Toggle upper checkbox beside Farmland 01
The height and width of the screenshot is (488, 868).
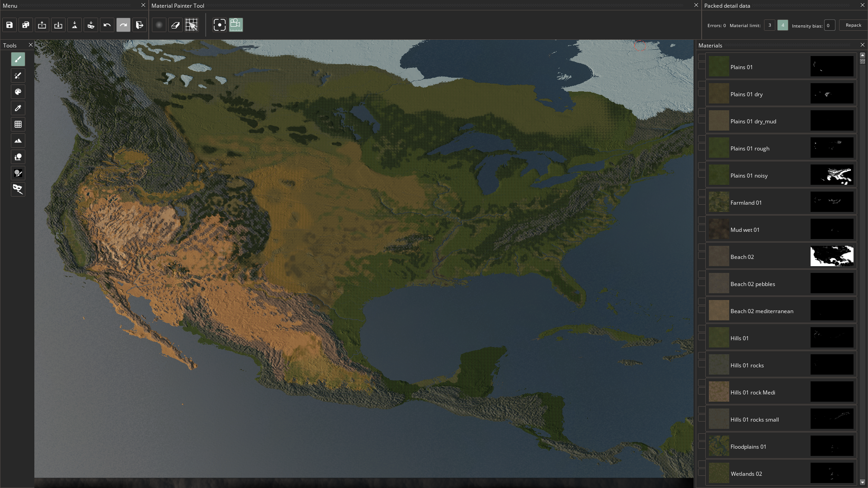702,193
